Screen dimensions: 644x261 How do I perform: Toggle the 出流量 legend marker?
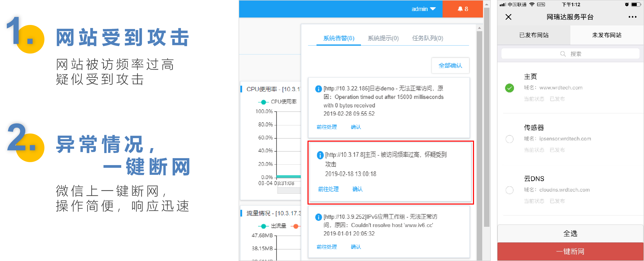pyautogui.click(x=264, y=226)
